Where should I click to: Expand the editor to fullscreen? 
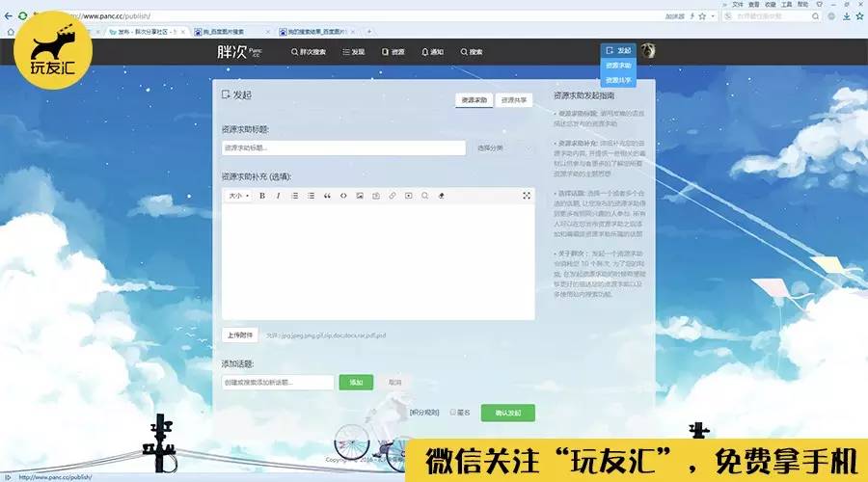(527, 196)
